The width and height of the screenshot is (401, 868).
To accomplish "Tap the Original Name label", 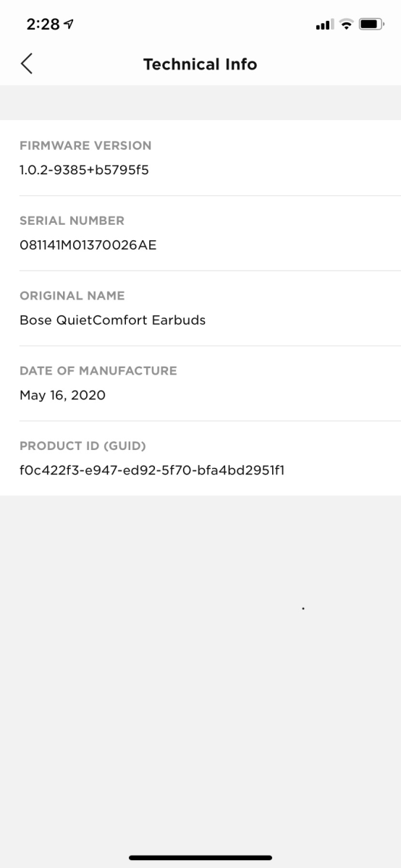I will click(x=72, y=296).
